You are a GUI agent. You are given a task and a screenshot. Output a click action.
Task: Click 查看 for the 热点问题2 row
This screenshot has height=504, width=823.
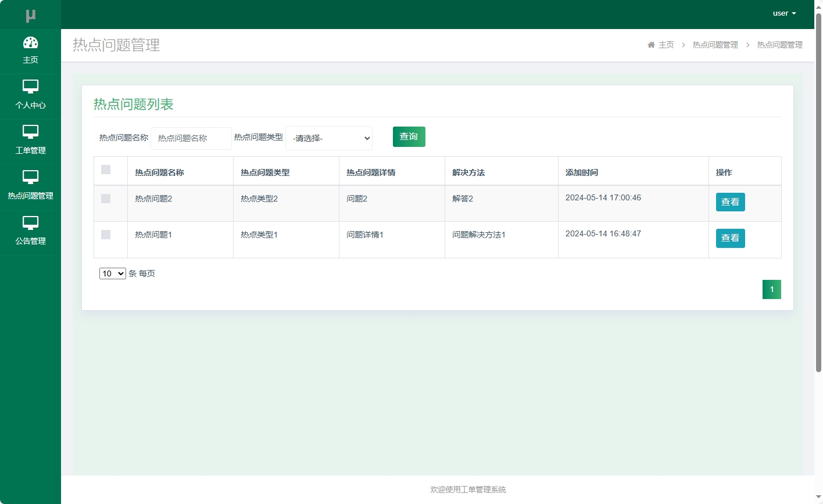[x=730, y=202]
